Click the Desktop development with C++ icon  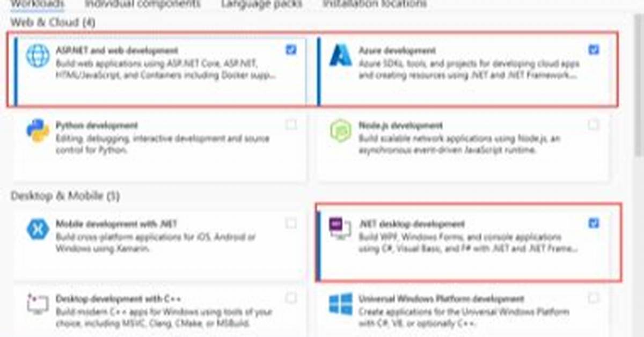coord(38,304)
